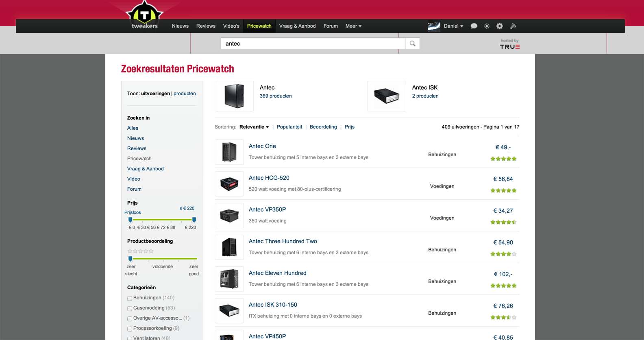Click the maximum price slider handle
The height and width of the screenshot is (340, 644).
194,220
